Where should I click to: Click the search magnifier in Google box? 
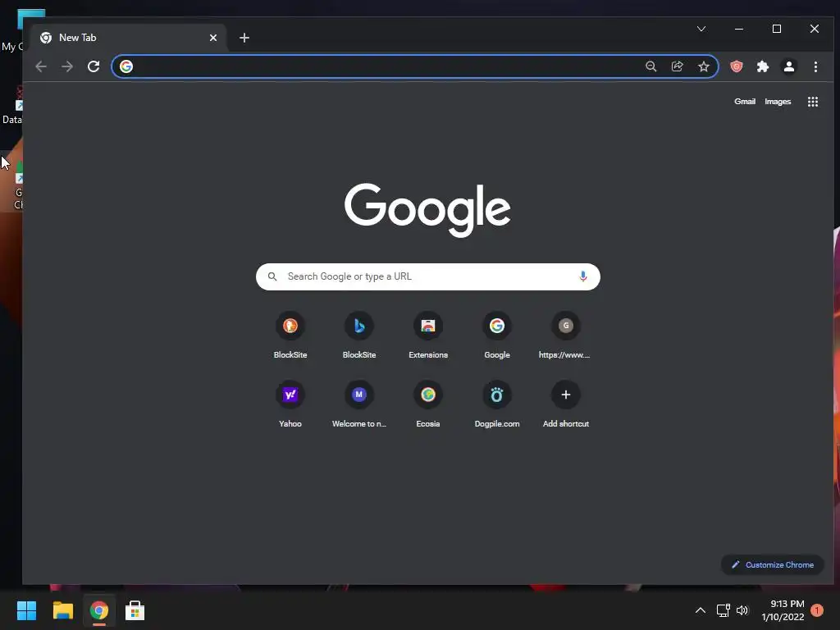click(272, 276)
